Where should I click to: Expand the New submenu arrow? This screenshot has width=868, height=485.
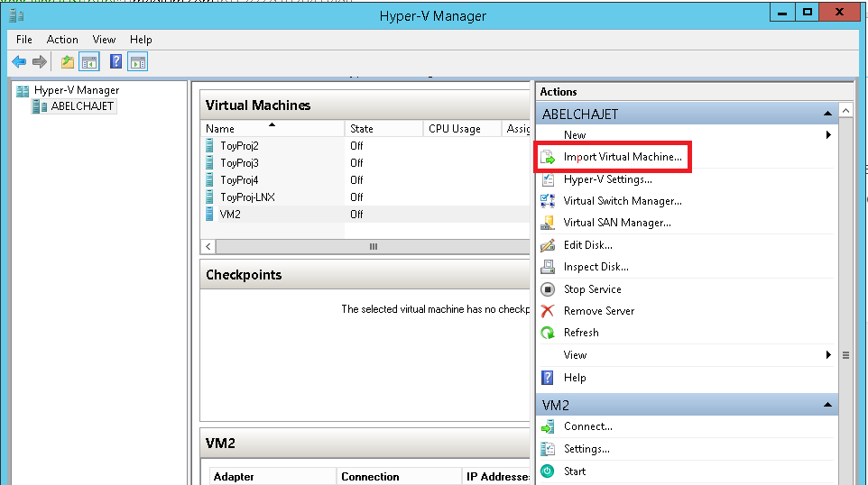[828, 135]
